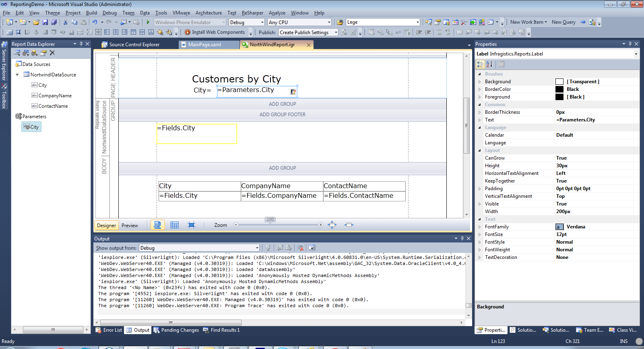The image size is (644, 349).
Task: Click the Foreground black swatch
Action: (x=559, y=97)
